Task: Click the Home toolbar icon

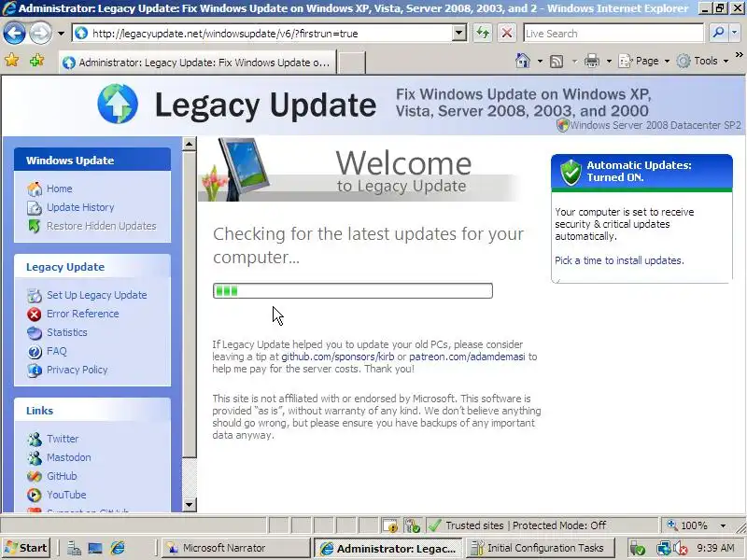Action: click(x=523, y=61)
